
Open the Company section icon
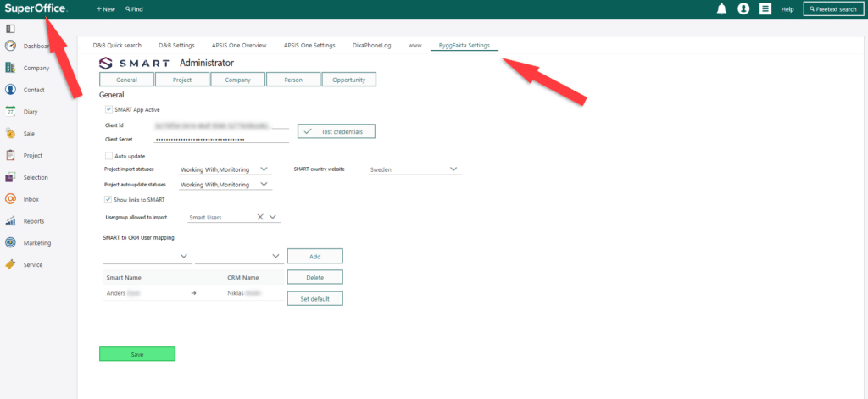pyautogui.click(x=11, y=68)
